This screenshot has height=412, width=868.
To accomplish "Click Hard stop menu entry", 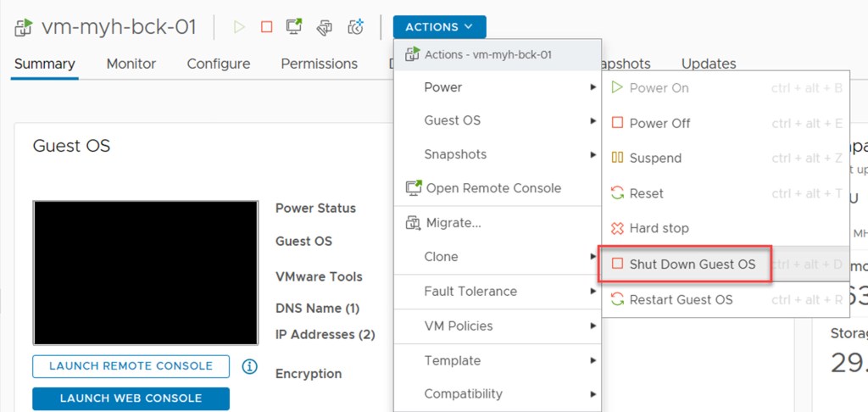I will pos(659,228).
